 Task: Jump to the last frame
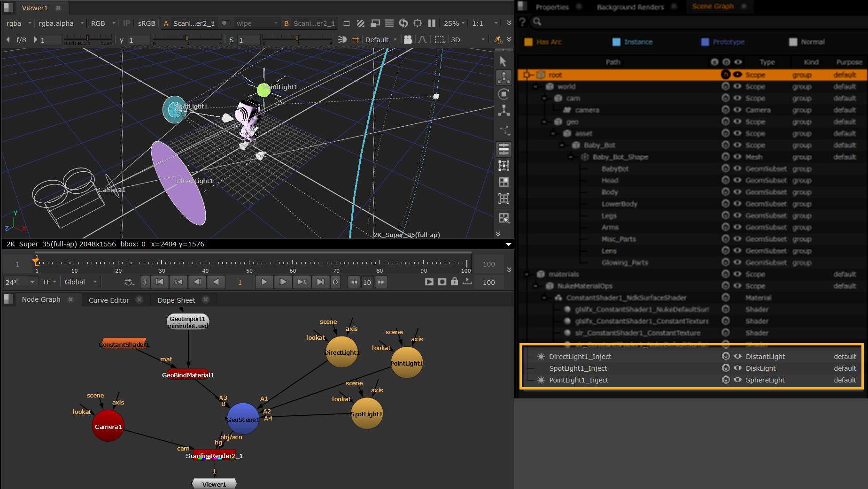(320, 282)
